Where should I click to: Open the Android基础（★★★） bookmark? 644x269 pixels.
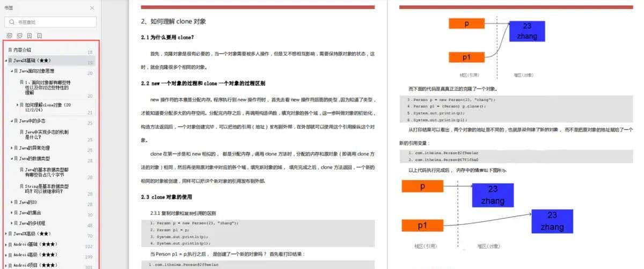(x=35, y=244)
